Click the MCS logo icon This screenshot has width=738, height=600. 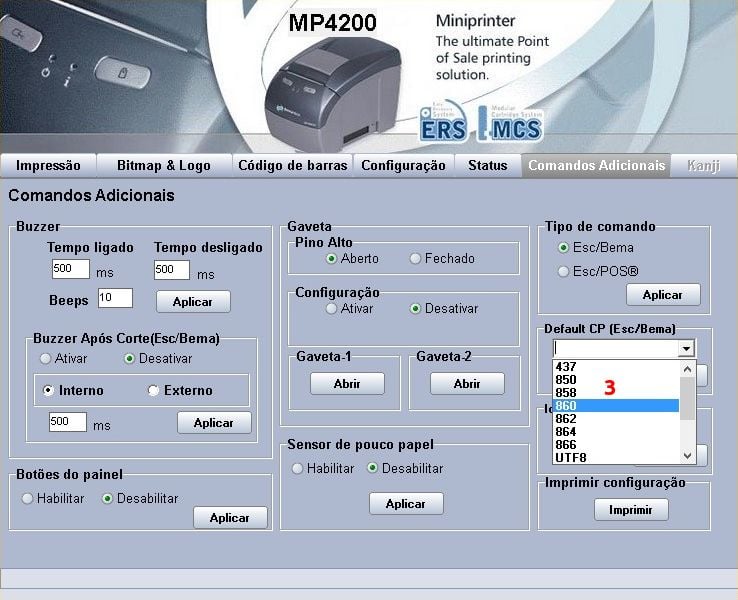tap(511, 123)
